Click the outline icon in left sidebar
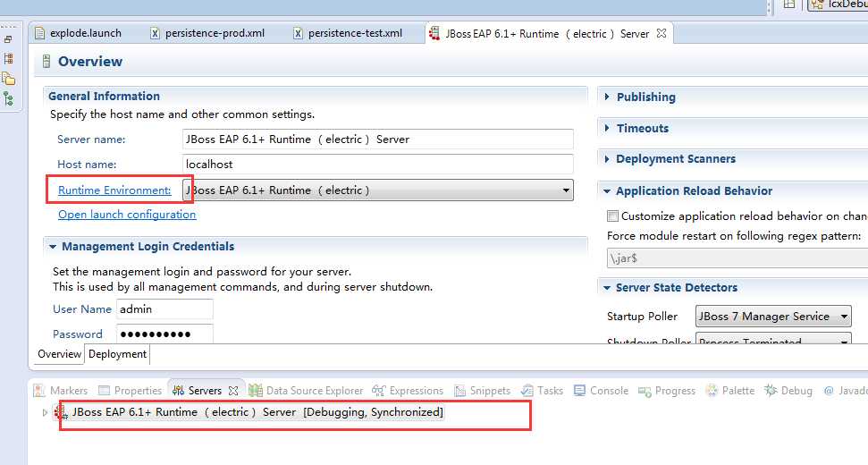868x465 pixels. (8, 58)
